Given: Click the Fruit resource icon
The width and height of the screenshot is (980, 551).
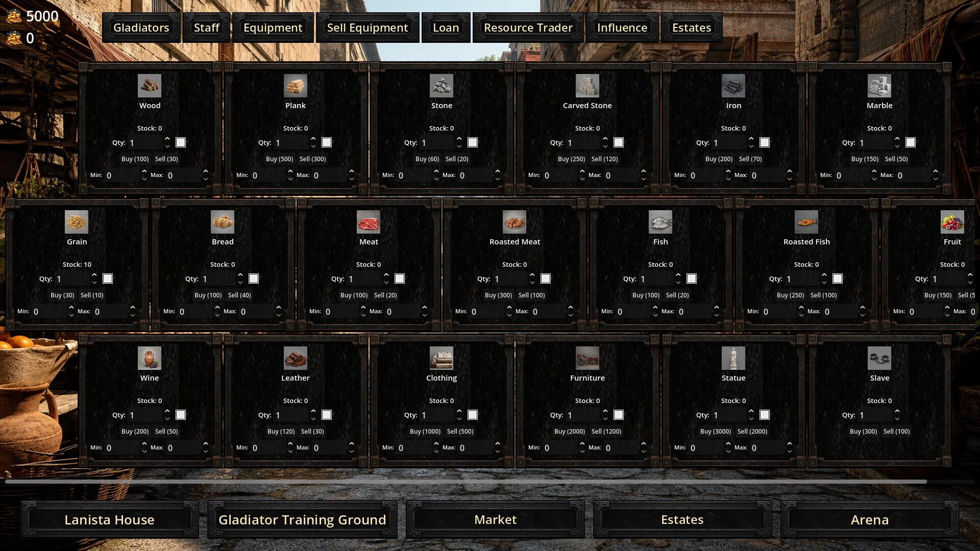Looking at the screenshot, I should pos(952,222).
